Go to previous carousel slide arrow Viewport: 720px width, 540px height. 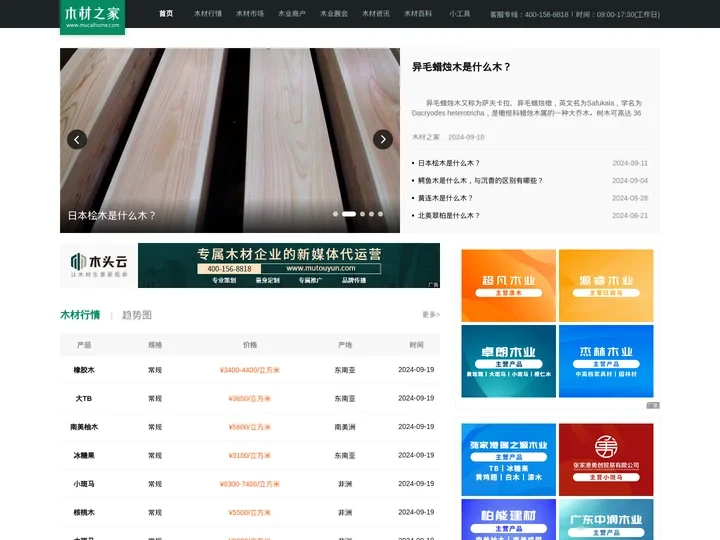tap(77, 139)
